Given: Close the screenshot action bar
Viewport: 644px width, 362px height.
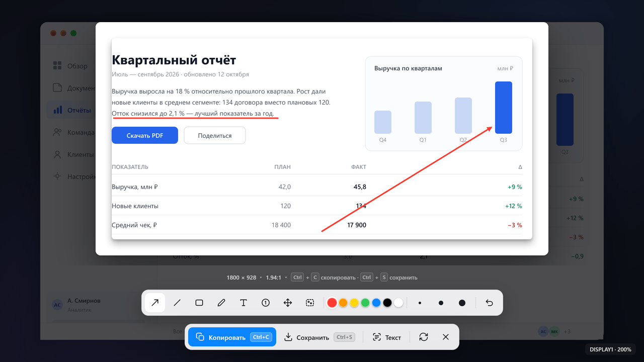Looking at the screenshot, I should [x=446, y=337].
